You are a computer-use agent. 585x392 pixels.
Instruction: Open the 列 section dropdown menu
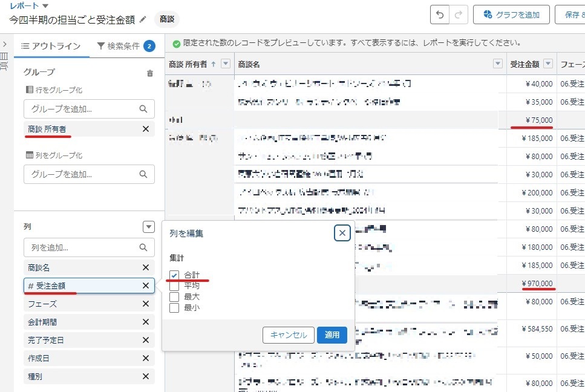pyautogui.click(x=148, y=227)
